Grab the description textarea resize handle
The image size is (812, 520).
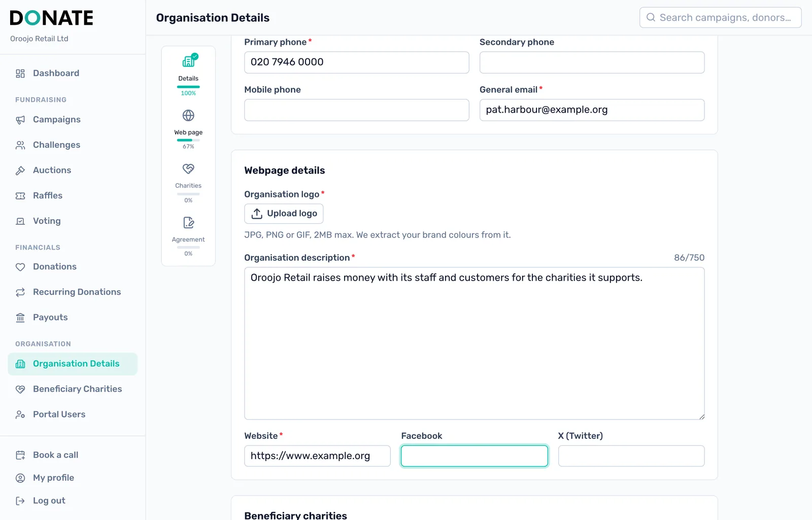[701, 417]
